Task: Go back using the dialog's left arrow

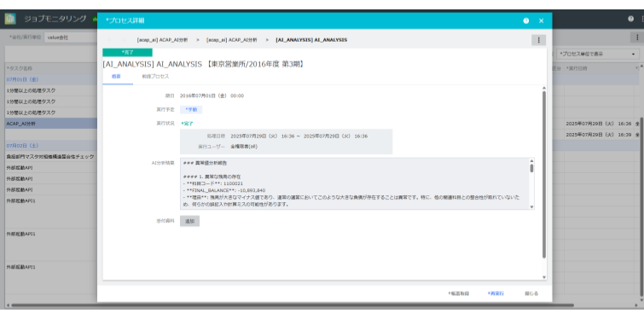Action: pyautogui.click(x=109, y=40)
